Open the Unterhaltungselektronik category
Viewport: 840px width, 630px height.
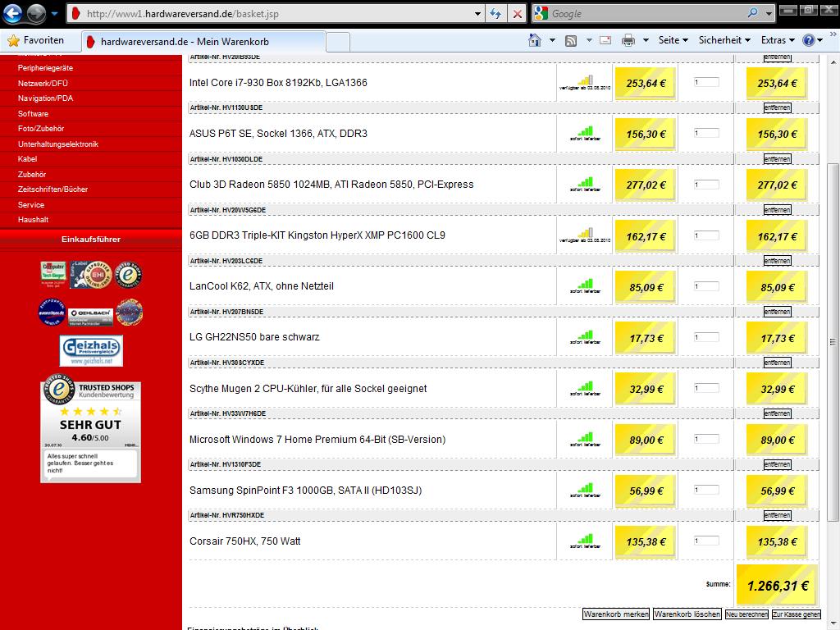click(58, 144)
